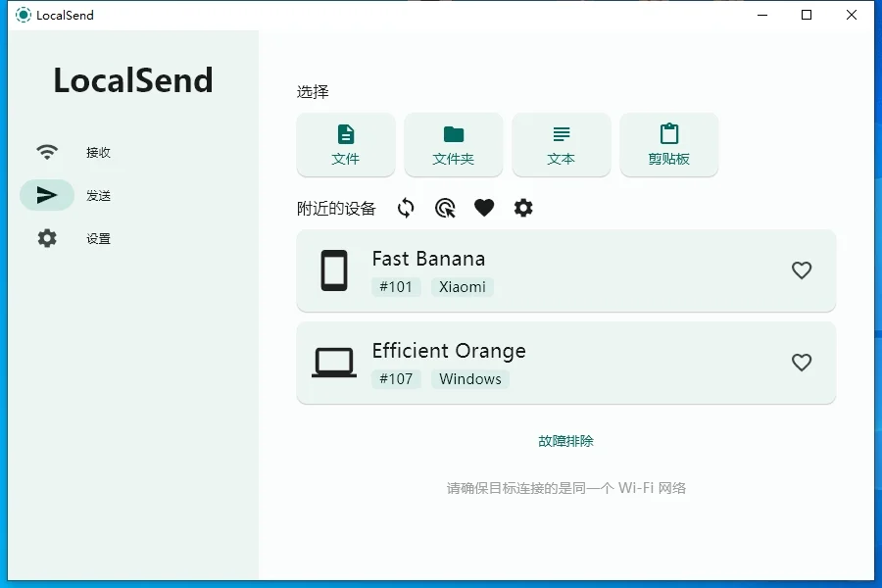Screen dimensions: 882x588
Task: Pick the 文本 (Text) send option
Action: click(x=561, y=144)
